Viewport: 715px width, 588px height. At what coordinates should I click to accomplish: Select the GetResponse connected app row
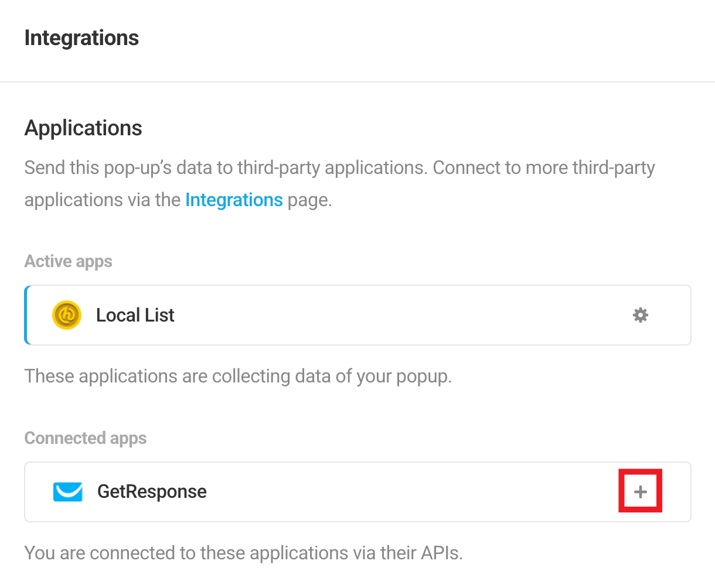click(357, 492)
